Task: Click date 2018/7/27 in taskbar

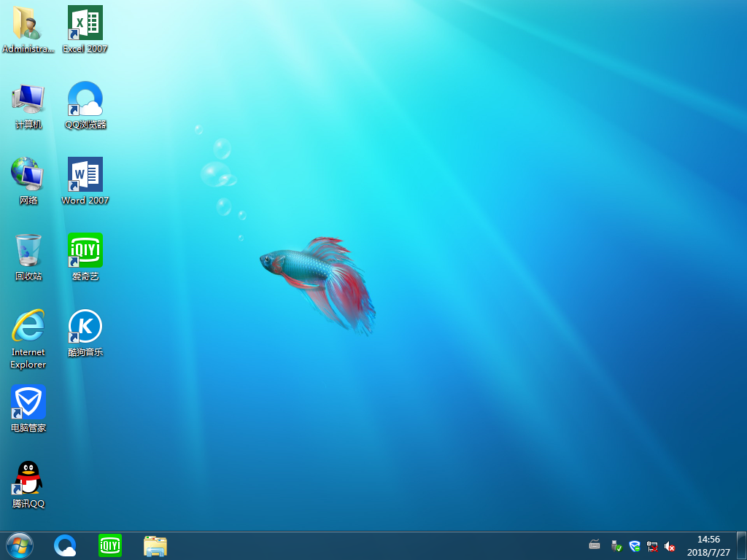Action: [x=708, y=553]
